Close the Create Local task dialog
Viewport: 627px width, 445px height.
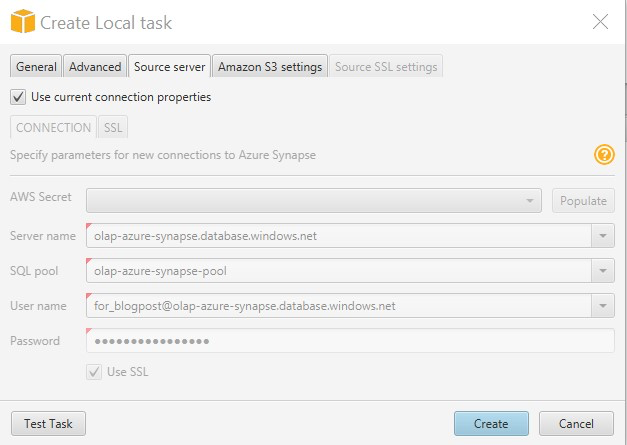600,22
